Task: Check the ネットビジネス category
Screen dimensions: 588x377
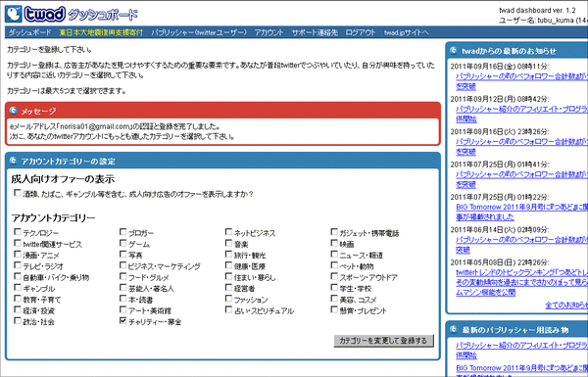Action: click(228, 232)
